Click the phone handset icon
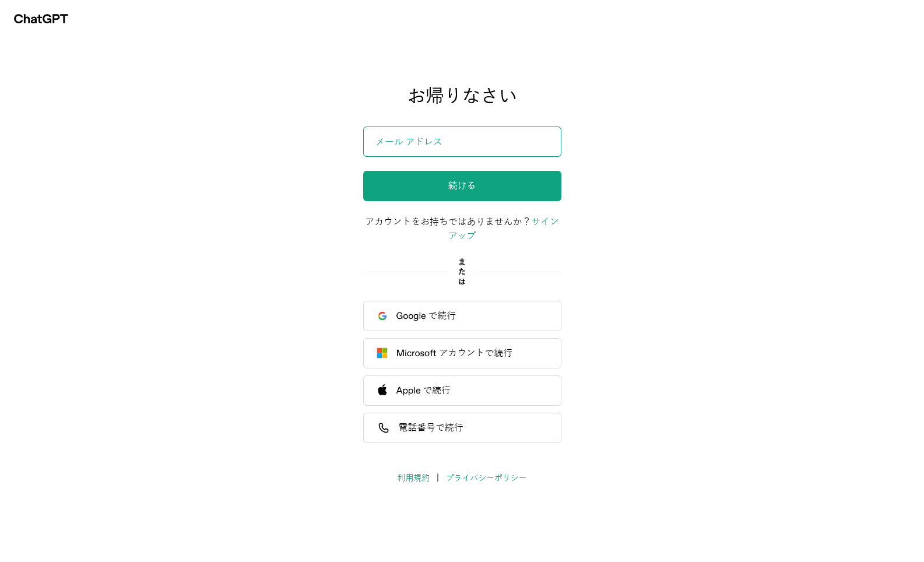 [x=384, y=428]
